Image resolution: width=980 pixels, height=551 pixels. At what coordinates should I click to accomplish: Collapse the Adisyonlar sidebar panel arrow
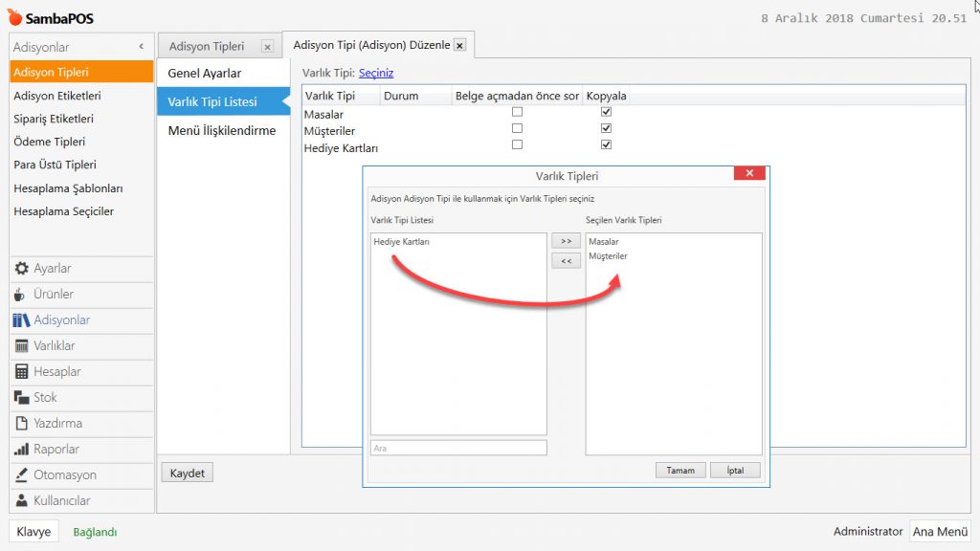tap(141, 46)
